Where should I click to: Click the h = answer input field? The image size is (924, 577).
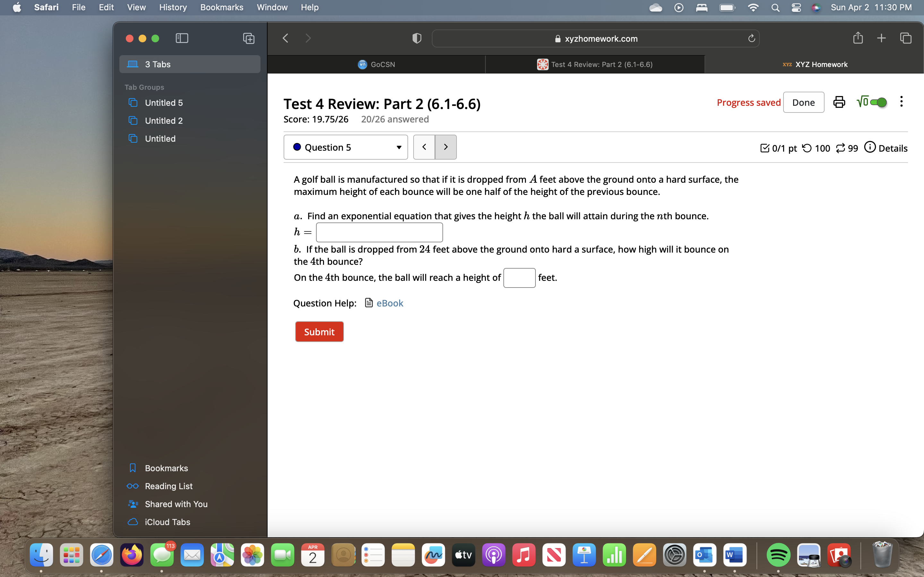[x=379, y=232]
